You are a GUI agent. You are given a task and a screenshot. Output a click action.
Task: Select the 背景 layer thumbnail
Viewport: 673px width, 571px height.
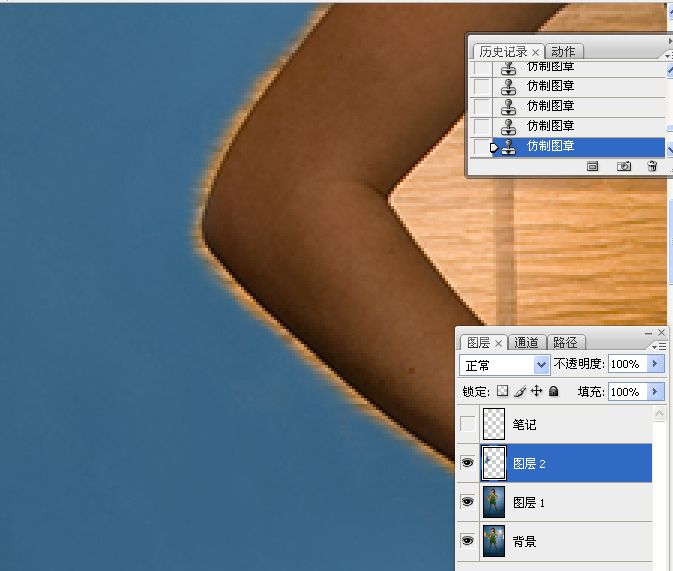click(494, 541)
